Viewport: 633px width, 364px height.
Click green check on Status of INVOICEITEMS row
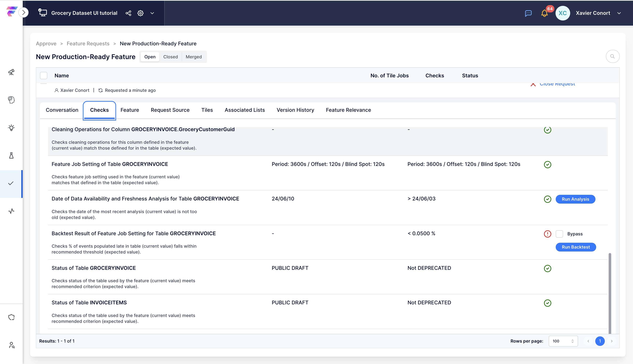547,303
